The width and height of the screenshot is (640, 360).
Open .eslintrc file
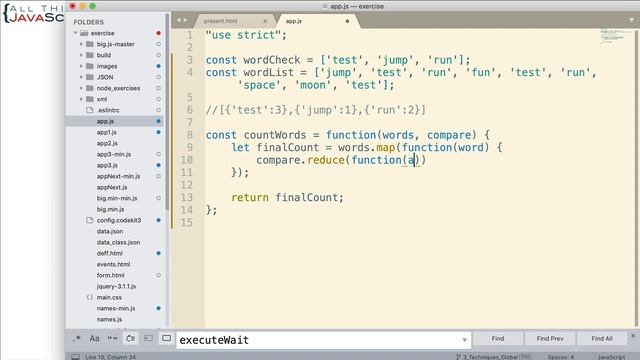pos(108,110)
